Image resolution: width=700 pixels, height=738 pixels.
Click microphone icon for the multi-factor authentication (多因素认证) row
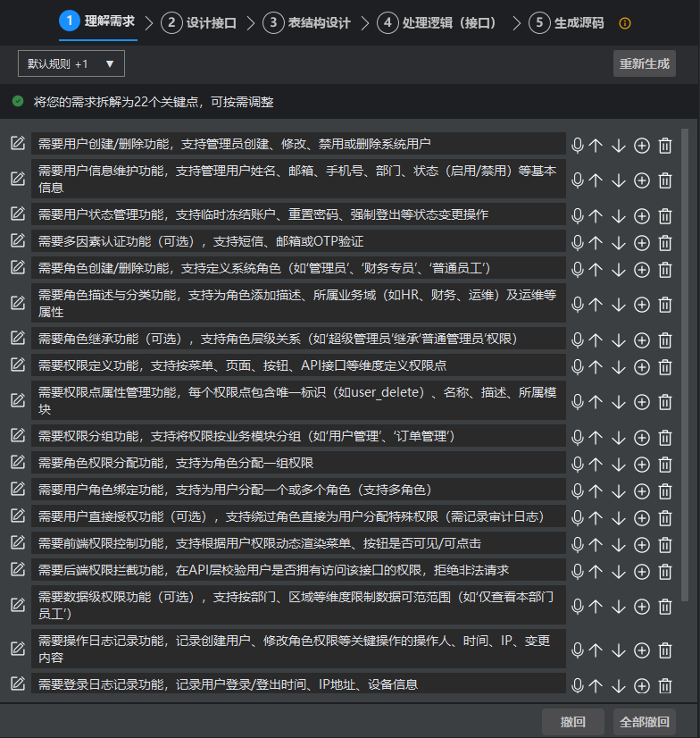[578, 242]
